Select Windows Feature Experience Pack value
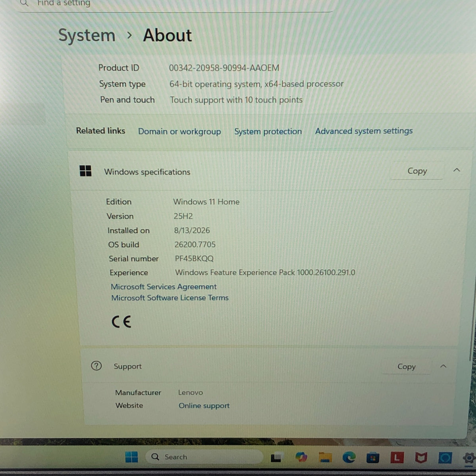This screenshot has width=476, height=476. pos(265,273)
